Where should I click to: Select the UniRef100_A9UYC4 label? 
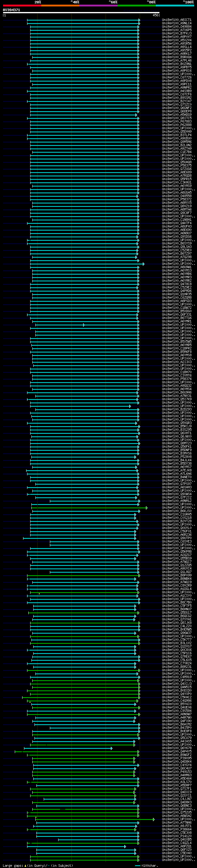pos(177,568)
